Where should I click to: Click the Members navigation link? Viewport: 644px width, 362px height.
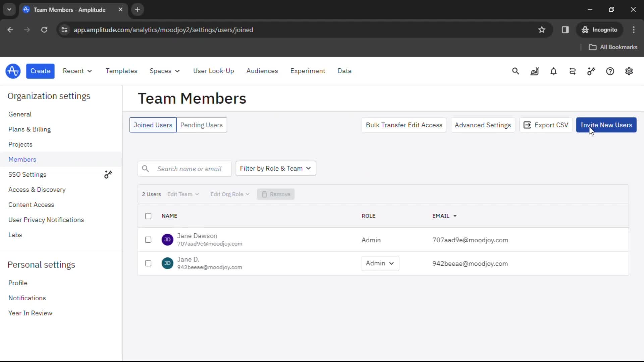[x=22, y=159]
